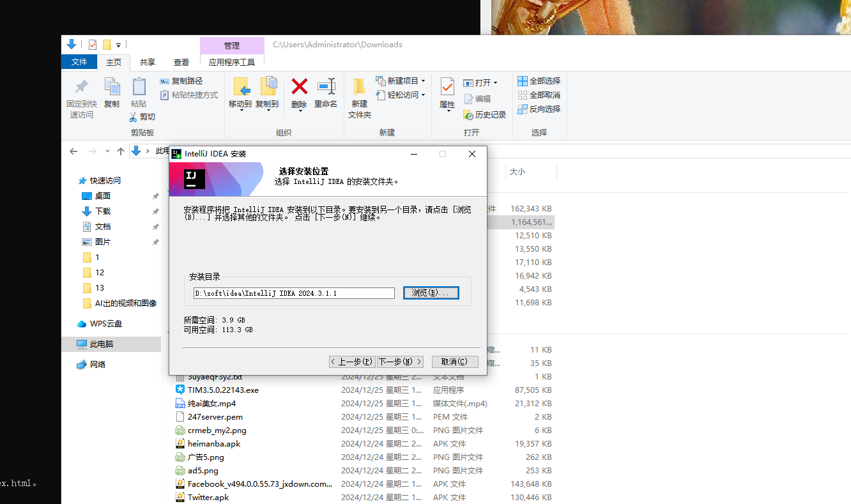Click the red Delete icon

pyautogui.click(x=299, y=86)
